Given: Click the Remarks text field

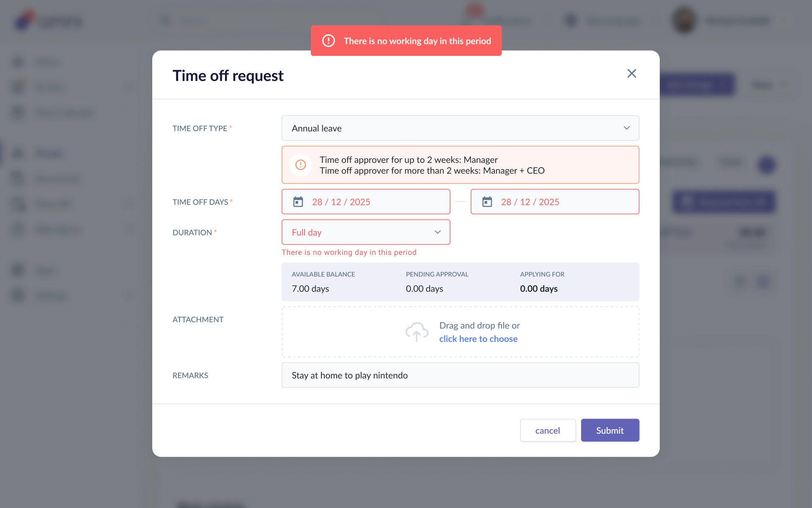Looking at the screenshot, I should click(460, 375).
